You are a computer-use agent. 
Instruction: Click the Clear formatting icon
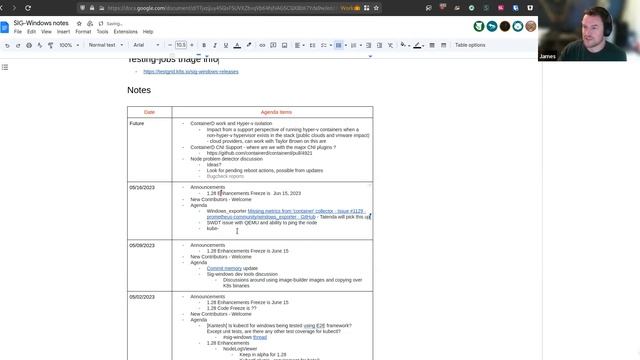coord(390,45)
